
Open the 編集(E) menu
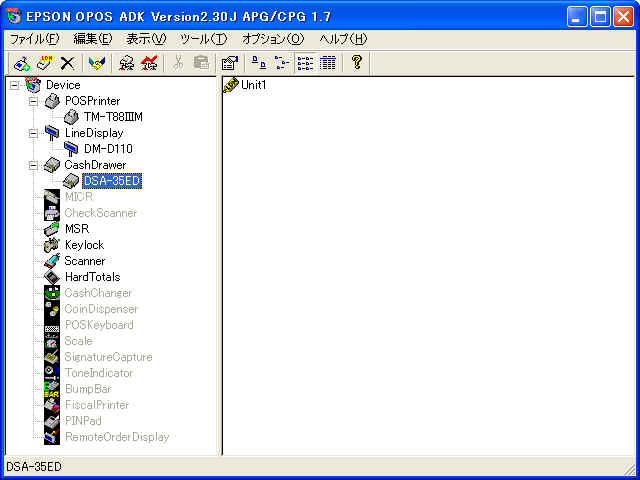pyautogui.click(x=93, y=39)
